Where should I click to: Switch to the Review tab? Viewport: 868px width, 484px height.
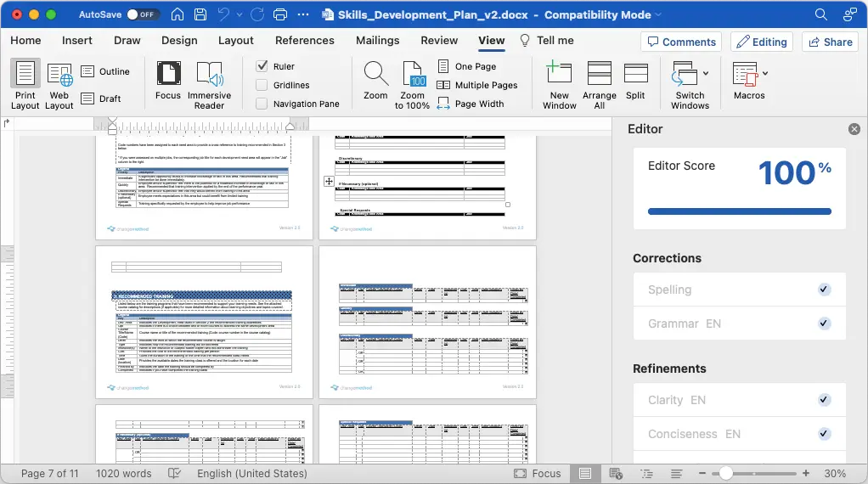439,41
